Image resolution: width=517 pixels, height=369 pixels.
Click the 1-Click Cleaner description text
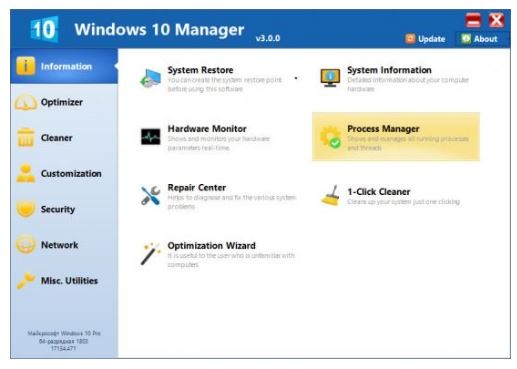[x=403, y=202]
